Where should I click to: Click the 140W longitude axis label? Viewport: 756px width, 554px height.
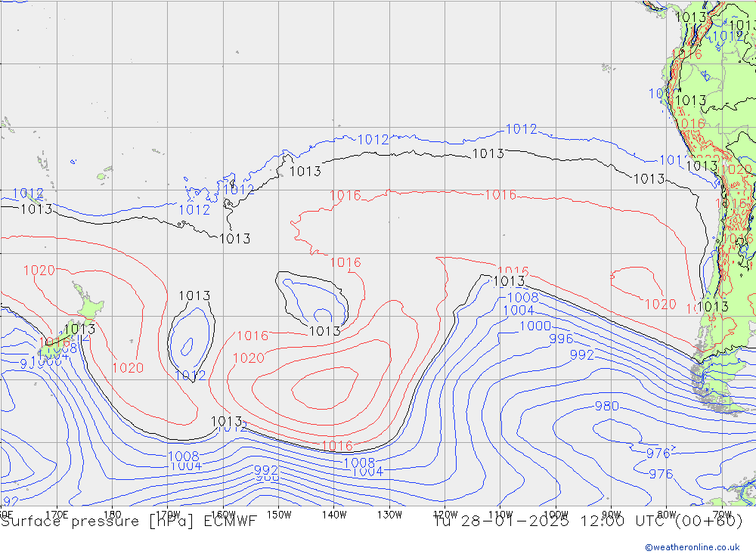click(333, 513)
